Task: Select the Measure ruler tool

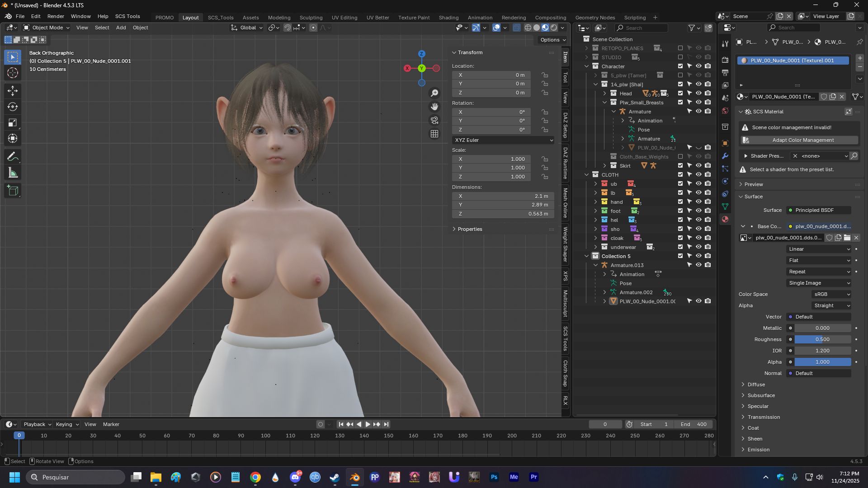Action: point(13,173)
